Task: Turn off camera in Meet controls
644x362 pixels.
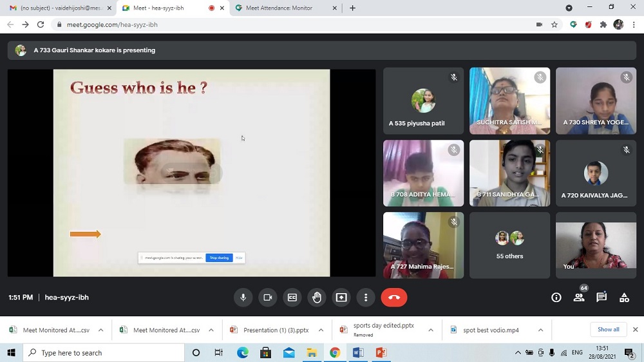Action: [x=267, y=298]
